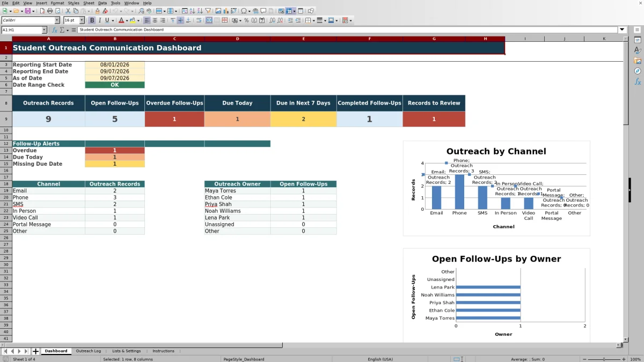Toggle Center Horizontally alignment

pos(155,20)
